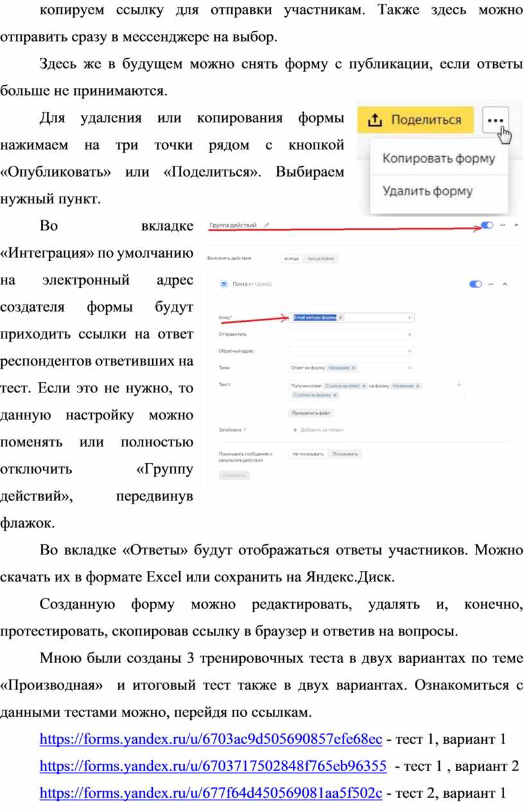Click the Группа действий title text
Screen dimensions: 524x812
tap(233, 225)
